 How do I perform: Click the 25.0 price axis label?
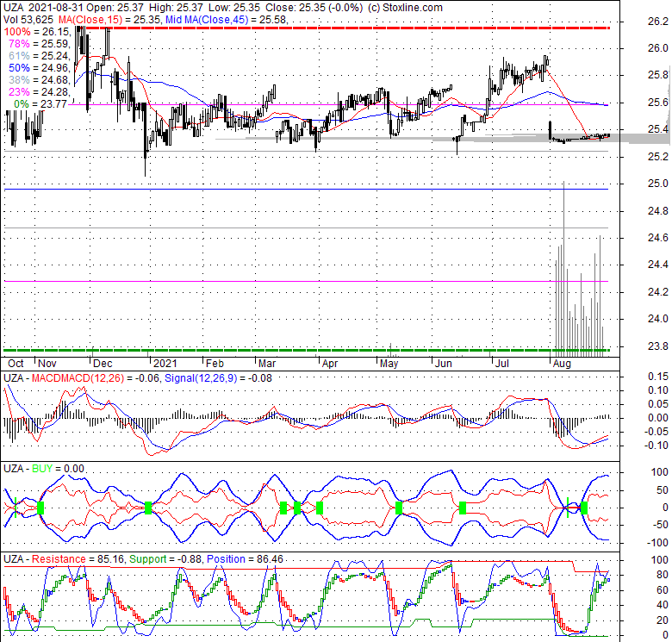pos(658,184)
